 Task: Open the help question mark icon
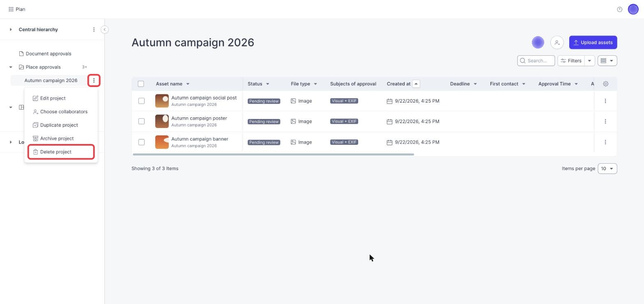619,9
